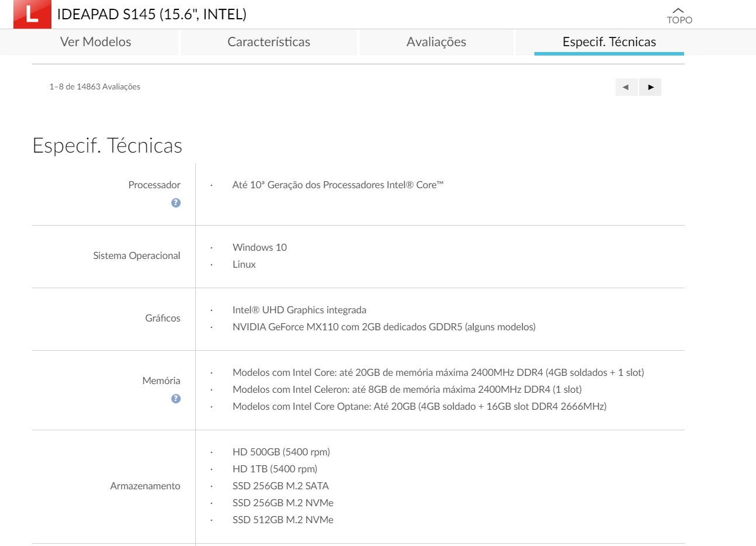Screen dimensions: 756x546
Task: Click the Windows 10 list item
Action: [260, 247]
